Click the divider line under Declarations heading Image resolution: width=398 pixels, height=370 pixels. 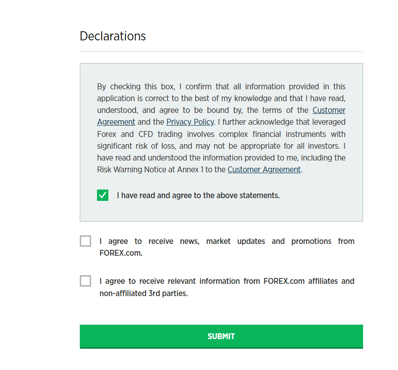click(221, 52)
